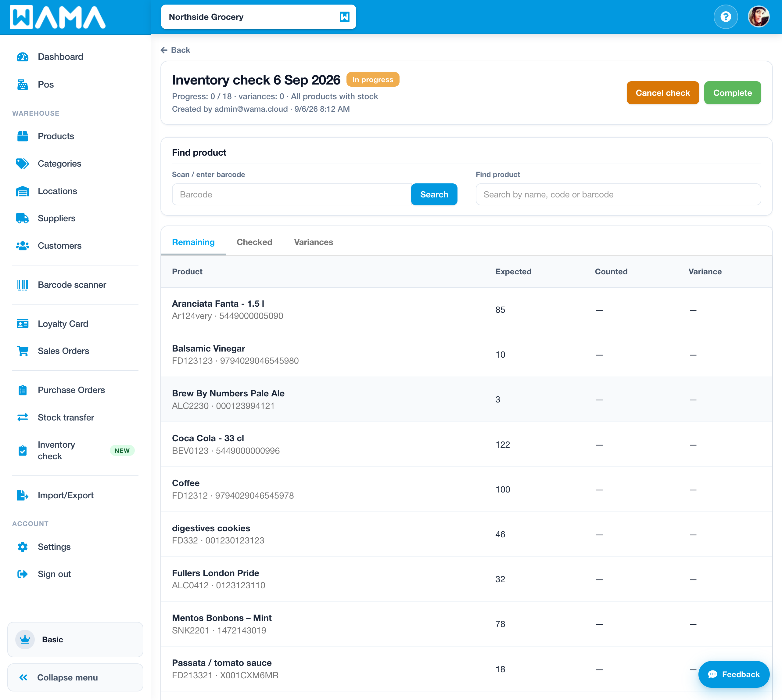
Task: Click the In progress status badge
Action: pos(373,80)
